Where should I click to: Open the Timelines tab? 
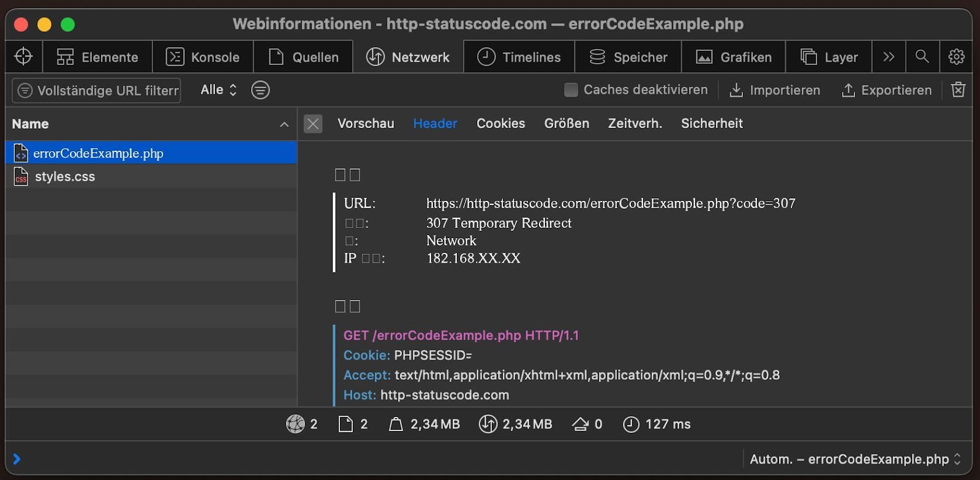coord(519,57)
